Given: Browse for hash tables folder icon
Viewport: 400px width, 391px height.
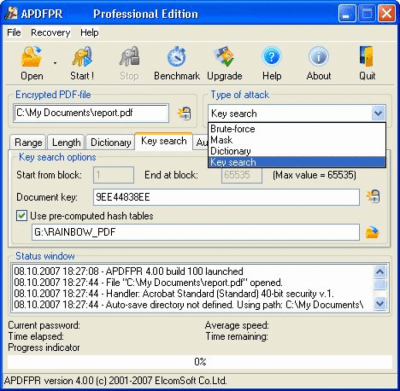Looking at the screenshot, I should click(x=372, y=232).
